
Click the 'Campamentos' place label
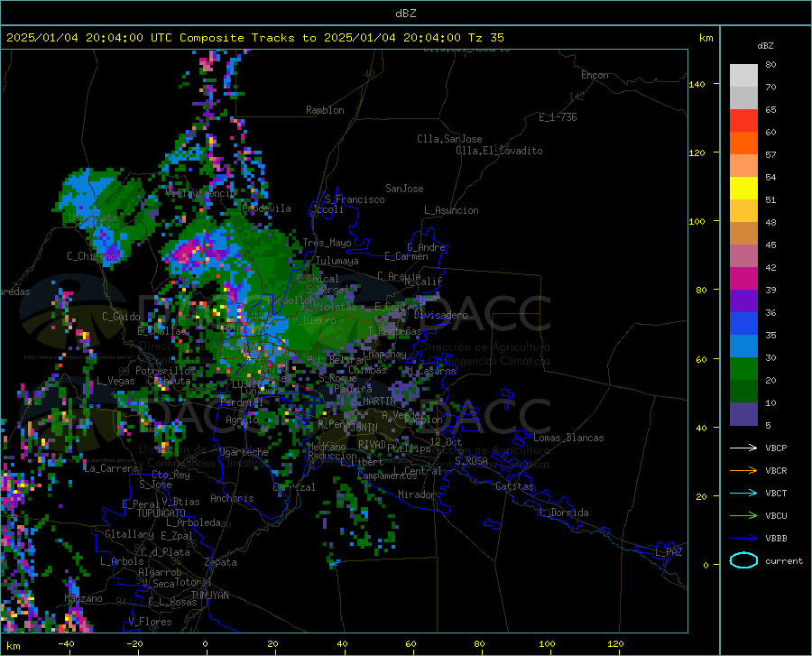[387, 476]
